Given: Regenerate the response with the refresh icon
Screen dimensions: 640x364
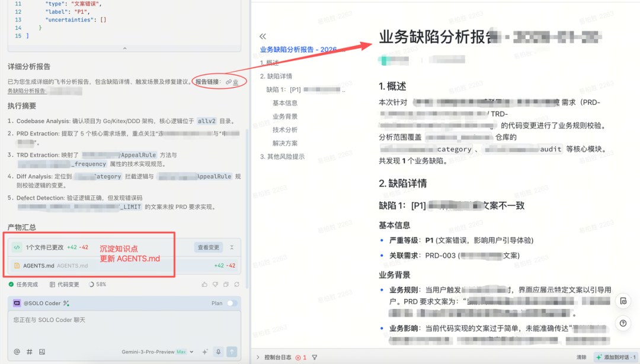Looking at the screenshot, I should tap(236, 285).
